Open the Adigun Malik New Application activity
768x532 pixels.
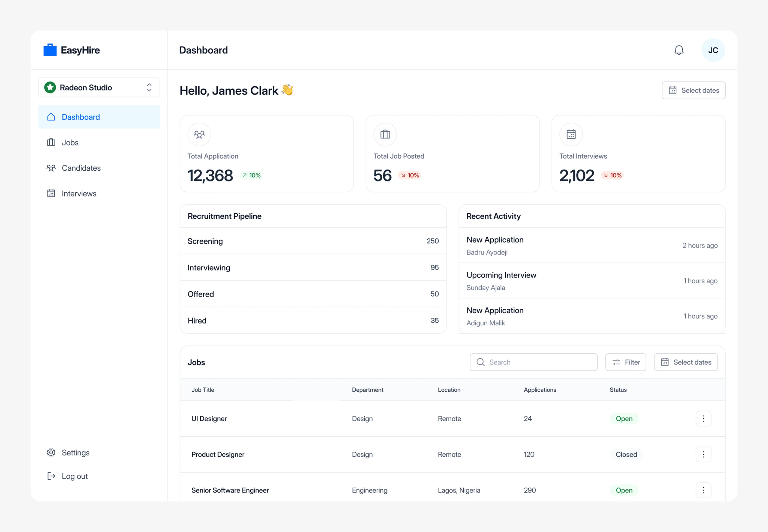592,316
